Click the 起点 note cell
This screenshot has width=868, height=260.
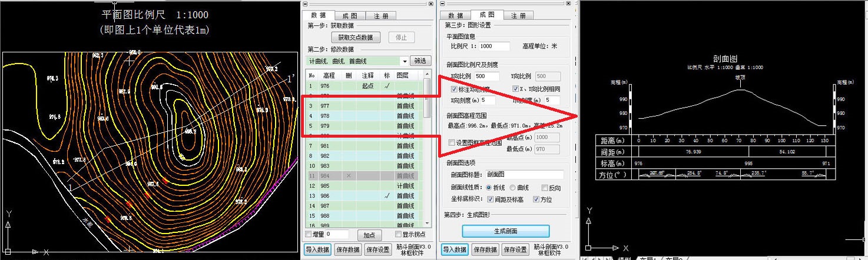click(x=369, y=86)
